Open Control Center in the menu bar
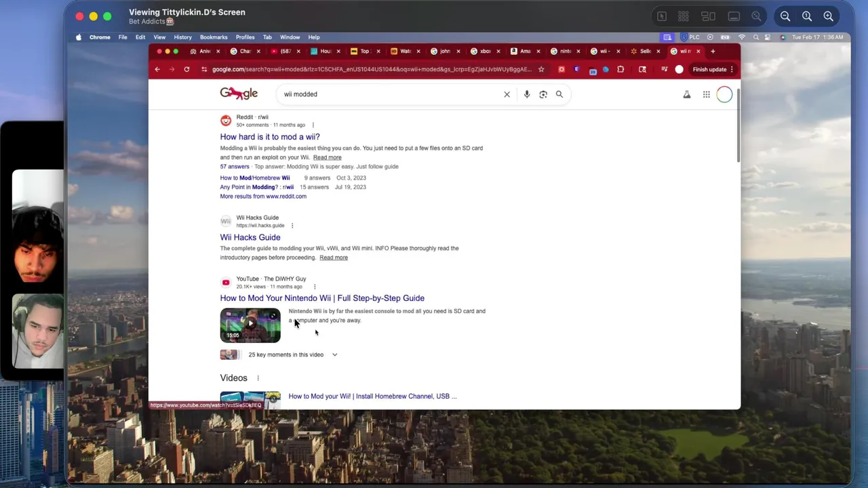Screen dimensions: 868x488 [768, 37]
